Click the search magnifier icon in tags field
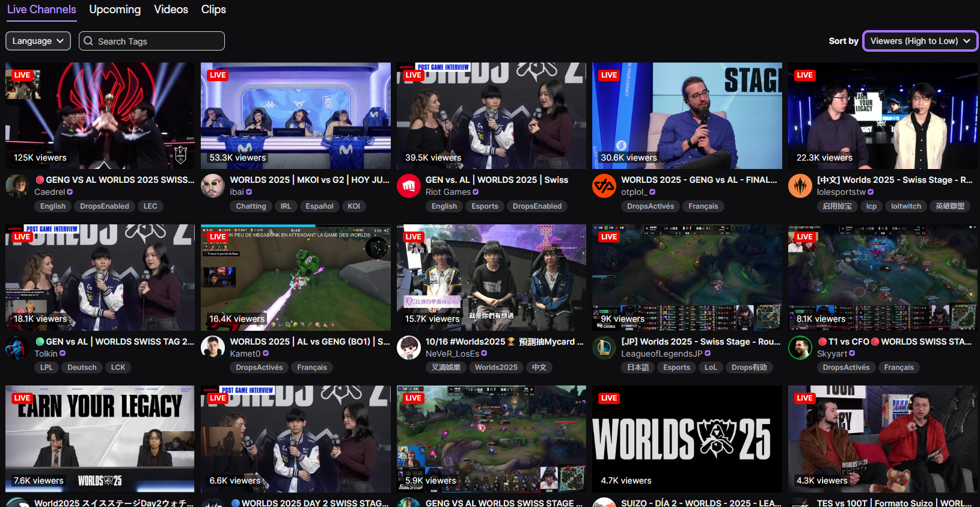 point(88,41)
